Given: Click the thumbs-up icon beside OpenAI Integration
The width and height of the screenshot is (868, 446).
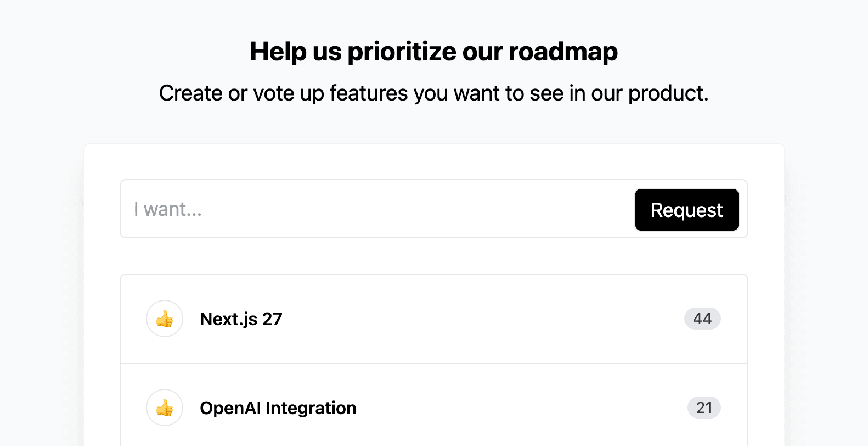Looking at the screenshot, I should click(164, 408).
